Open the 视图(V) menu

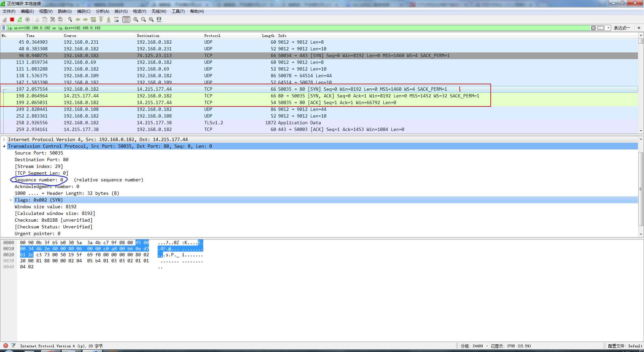46,11
